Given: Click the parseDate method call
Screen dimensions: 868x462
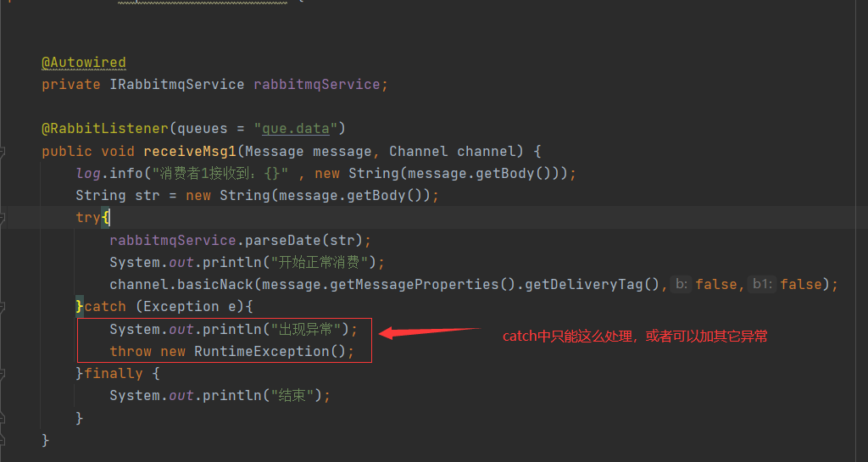Looking at the screenshot, I should pyautogui.click(x=283, y=241).
